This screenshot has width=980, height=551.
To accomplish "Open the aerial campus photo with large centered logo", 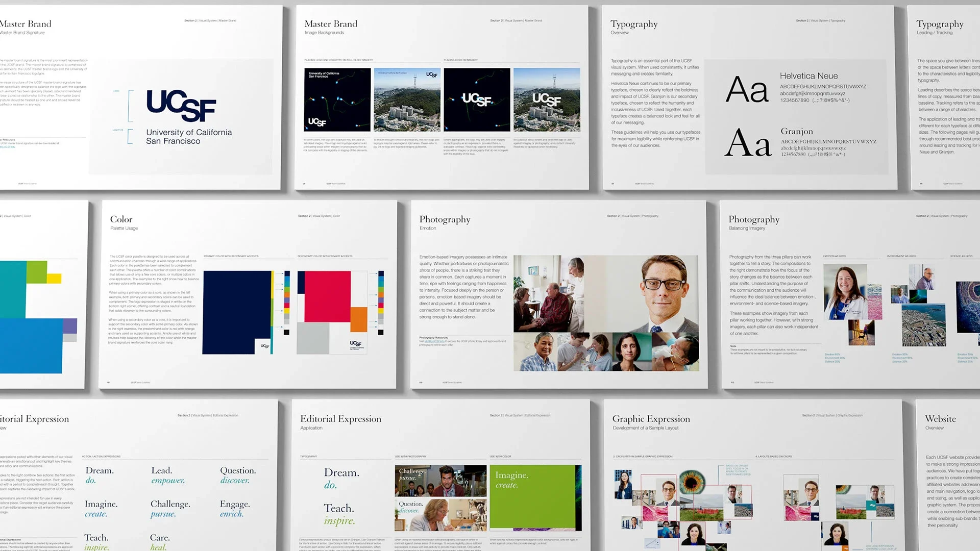I will click(547, 99).
